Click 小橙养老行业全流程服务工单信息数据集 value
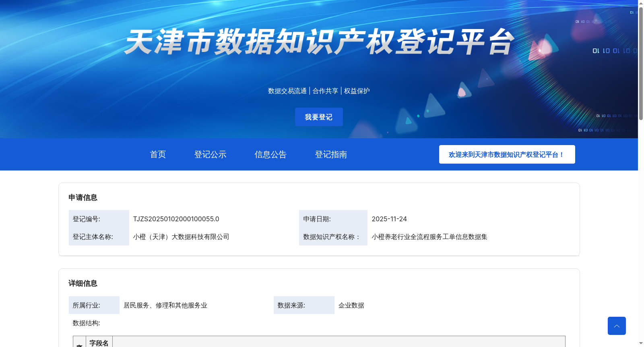 [429, 237]
